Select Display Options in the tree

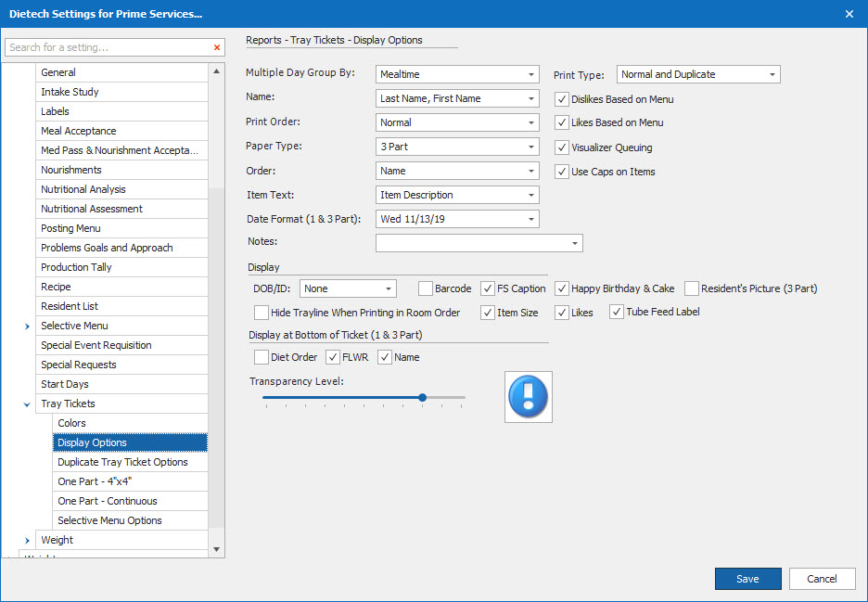[130, 442]
